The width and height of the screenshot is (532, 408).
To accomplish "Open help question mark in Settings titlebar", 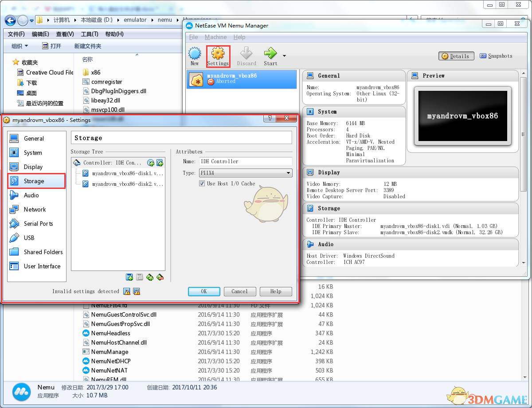I will pyautogui.click(x=269, y=119).
